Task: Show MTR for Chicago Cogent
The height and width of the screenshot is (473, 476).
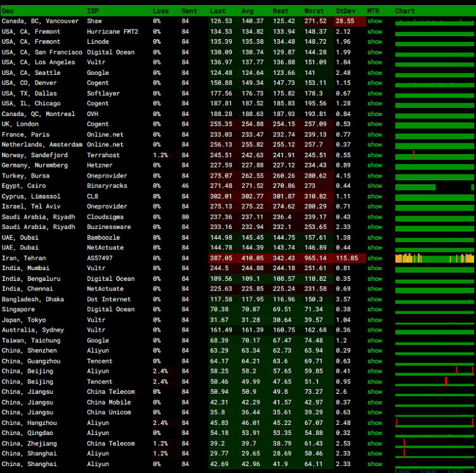Action: (x=374, y=103)
